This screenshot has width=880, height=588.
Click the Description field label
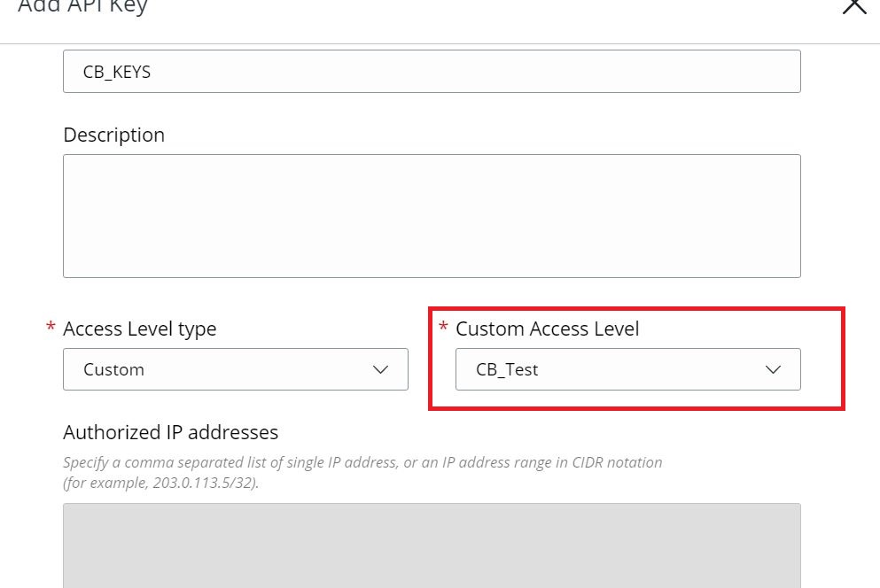pos(113,135)
